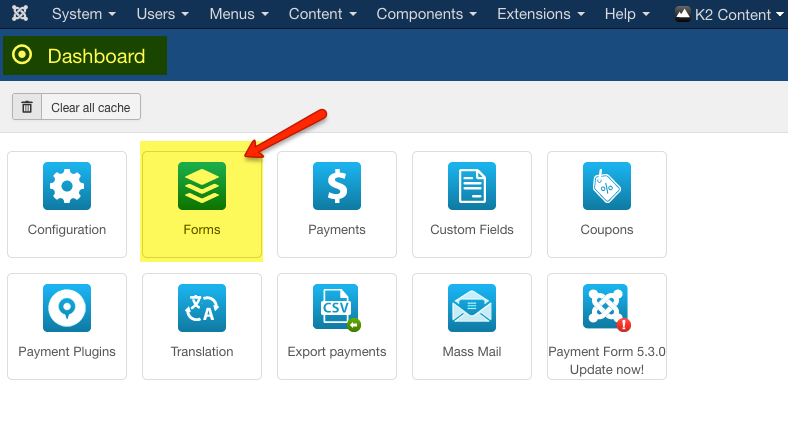Click the Translation label

tap(202, 352)
